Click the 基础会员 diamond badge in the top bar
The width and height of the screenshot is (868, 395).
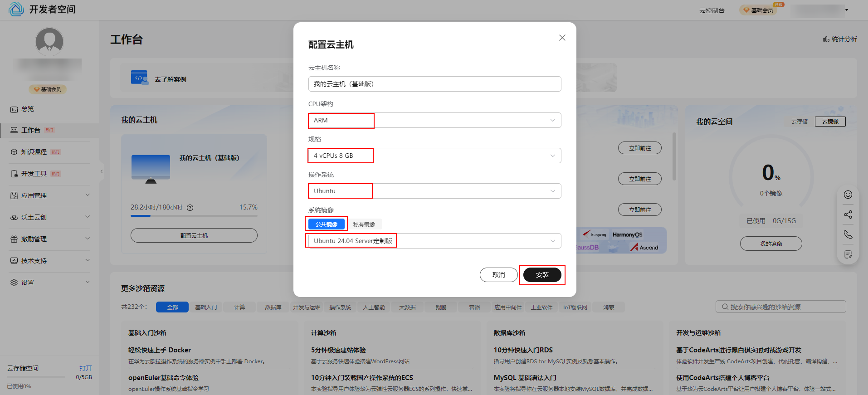tap(759, 10)
